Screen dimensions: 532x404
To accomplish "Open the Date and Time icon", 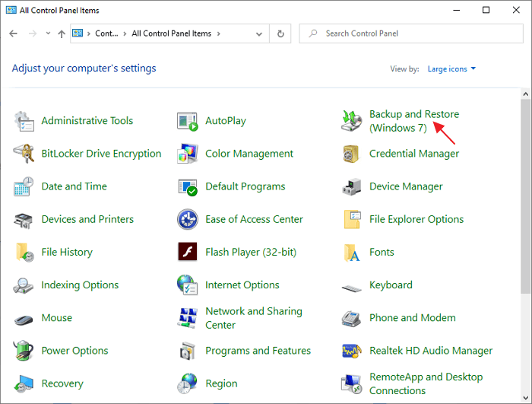I will point(24,186).
